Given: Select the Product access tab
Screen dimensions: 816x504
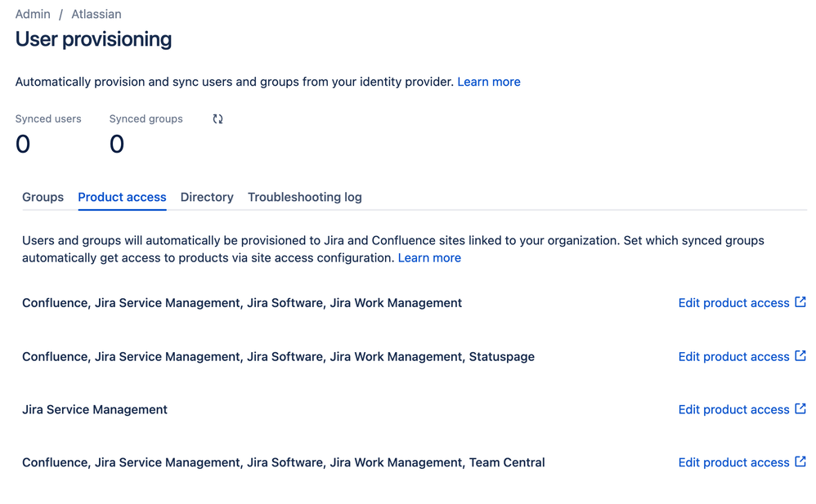Looking at the screenshot, I should pyautogui.click(x=122, y=197).
